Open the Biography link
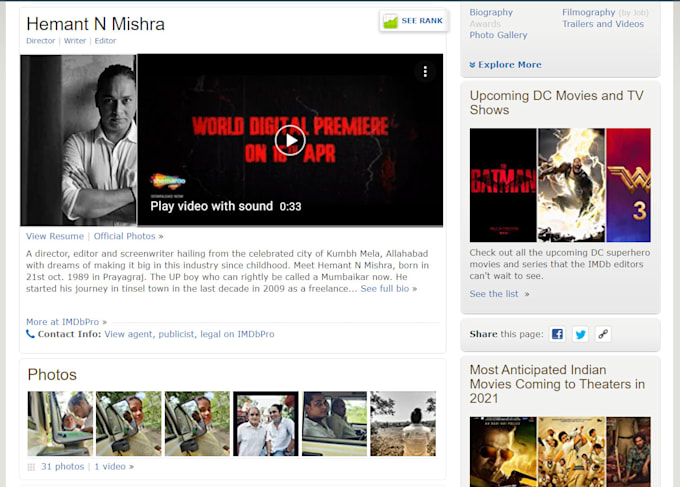Image resolution: width=680 pixels, height=487 pixels. [x=491, y=13]
